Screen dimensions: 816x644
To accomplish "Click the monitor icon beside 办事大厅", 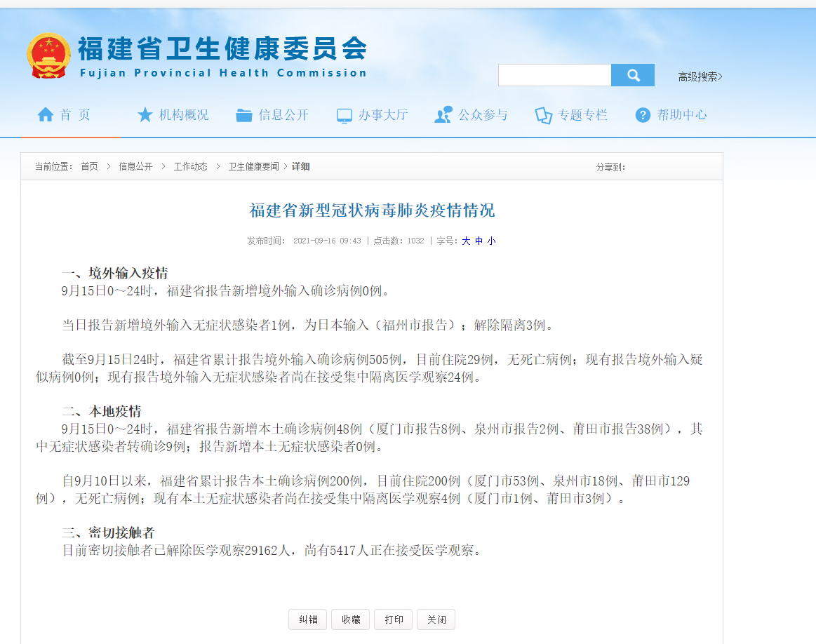I will click(x=343, y=114).
